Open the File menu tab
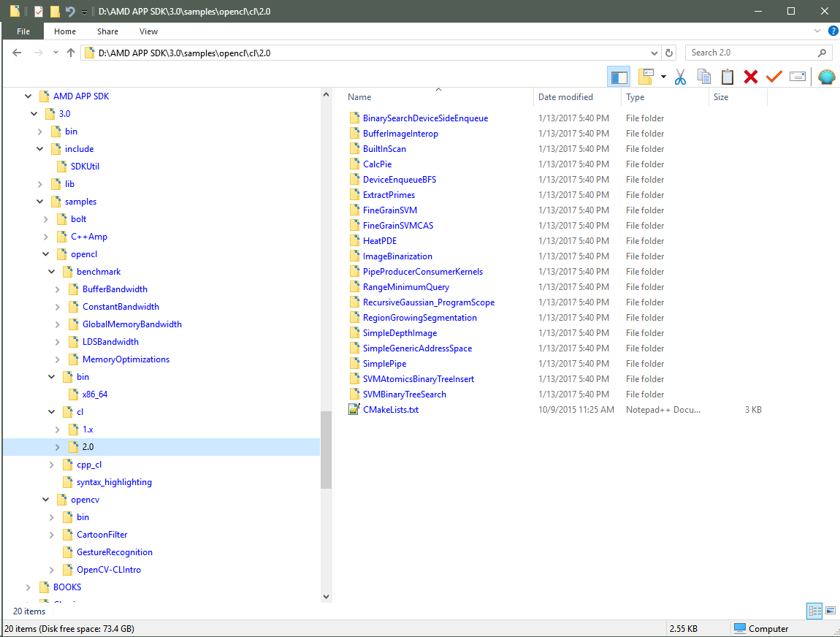Image resolution: width=840 pixels, height=637 pixels. click(23, 31)
